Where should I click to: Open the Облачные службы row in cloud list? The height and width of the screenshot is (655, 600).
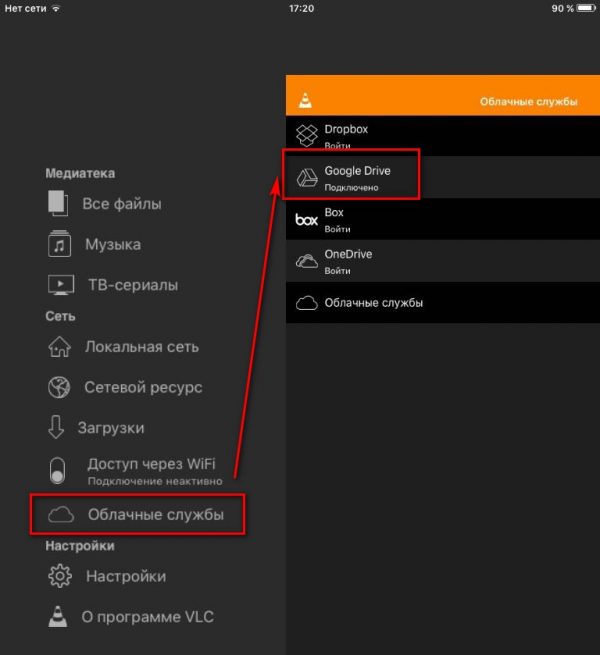tap(373, 303)
